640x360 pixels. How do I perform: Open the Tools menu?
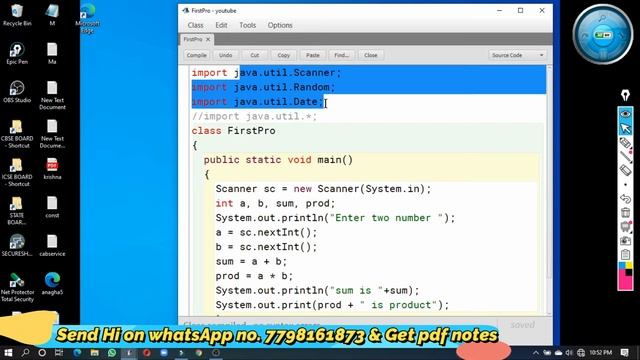(x=247, y=25)
